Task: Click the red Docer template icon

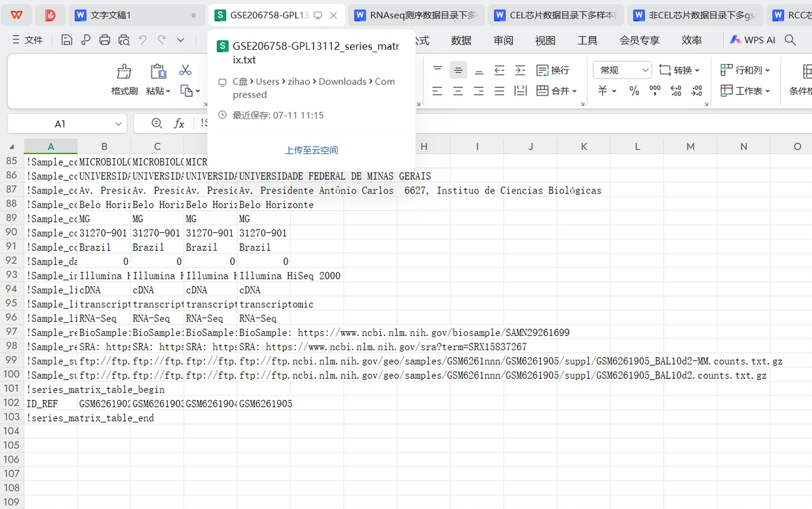Action: [x=50, y=15]
